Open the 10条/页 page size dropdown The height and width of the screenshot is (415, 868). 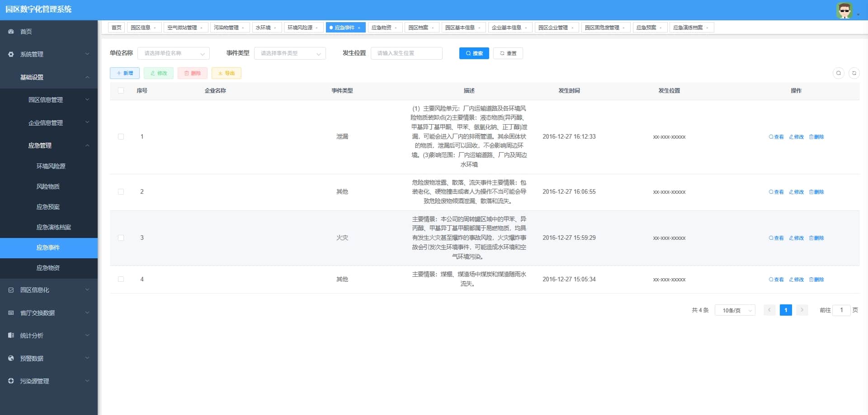pos(735,310)
